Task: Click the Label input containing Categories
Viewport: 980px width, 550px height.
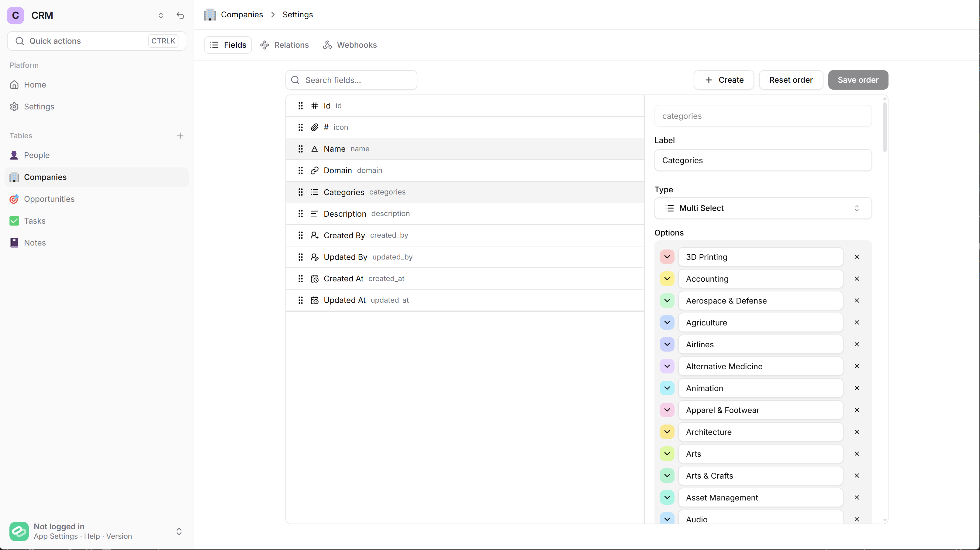Action: (x=762, y=160)
